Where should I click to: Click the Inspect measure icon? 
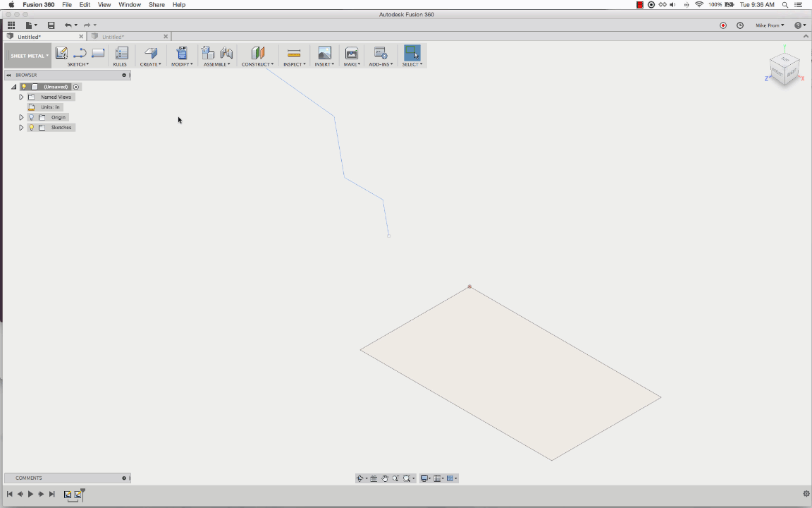pyautogui.click(x=294, y=53)
